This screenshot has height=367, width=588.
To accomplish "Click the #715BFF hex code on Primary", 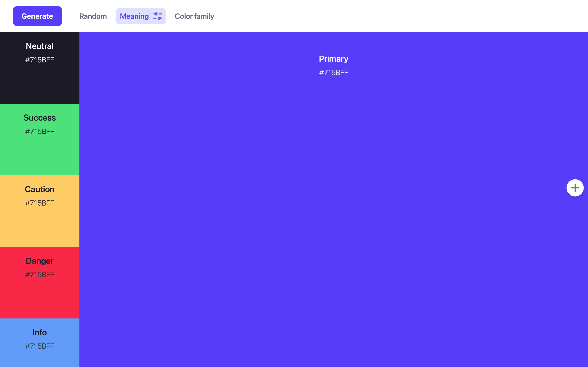I will [333, 72].
